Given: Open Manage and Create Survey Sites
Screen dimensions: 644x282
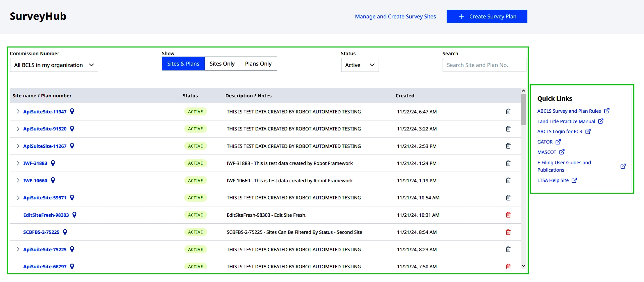Looking at the screenshot, I should pyautogui.click(x=395, y=16).
